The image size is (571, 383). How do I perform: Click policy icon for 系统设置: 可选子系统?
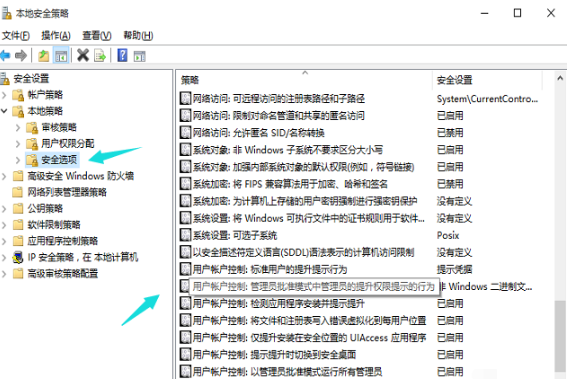pos(185,235)
